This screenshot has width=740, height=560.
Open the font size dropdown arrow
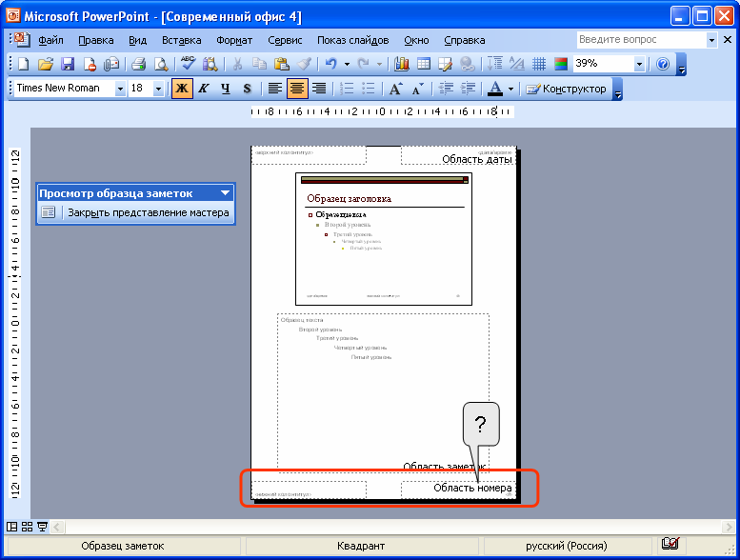(x=158, y=89)
